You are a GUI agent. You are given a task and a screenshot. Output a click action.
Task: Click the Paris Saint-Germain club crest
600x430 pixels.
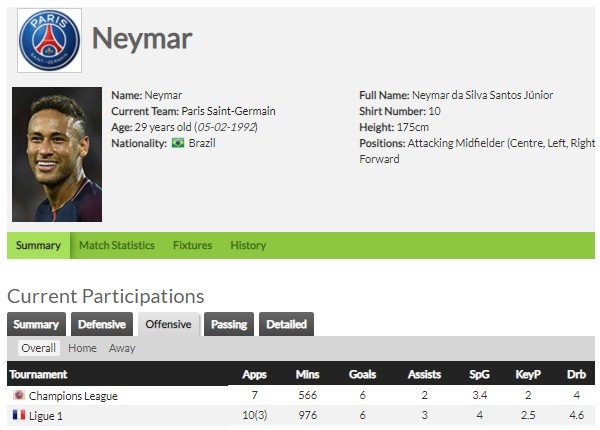[x=49, y=40]
